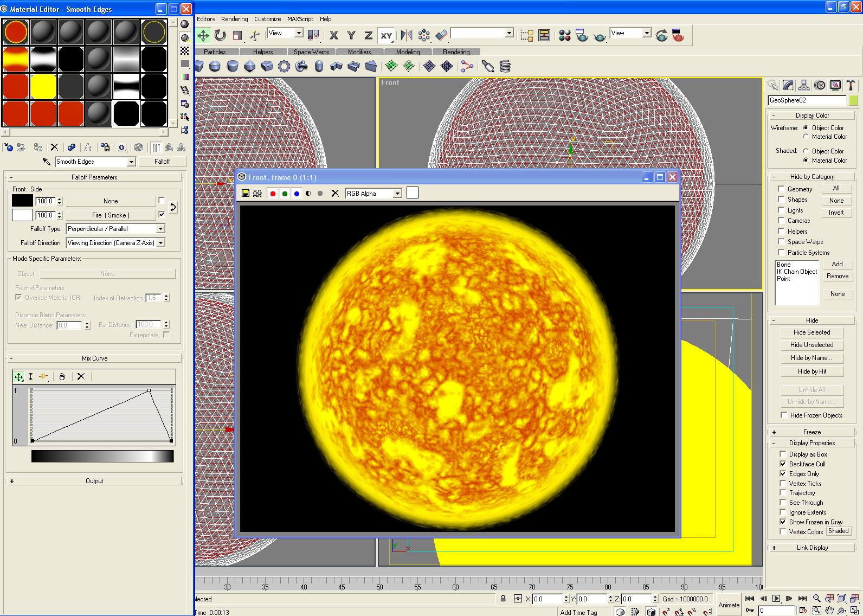This screenshot has height=616, width=863.
Task: Open the Motion command panel tab
Action: [x=820, y=85]
